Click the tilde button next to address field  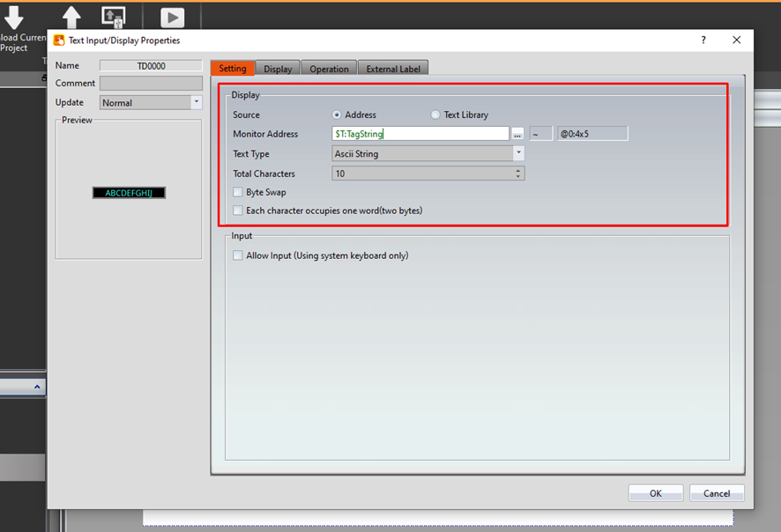click(540, 134)
